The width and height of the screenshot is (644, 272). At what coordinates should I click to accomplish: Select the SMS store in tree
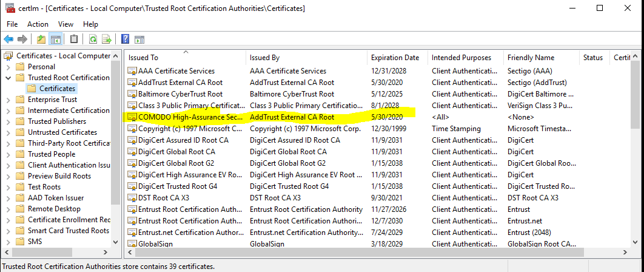click(x=35, y=242)
